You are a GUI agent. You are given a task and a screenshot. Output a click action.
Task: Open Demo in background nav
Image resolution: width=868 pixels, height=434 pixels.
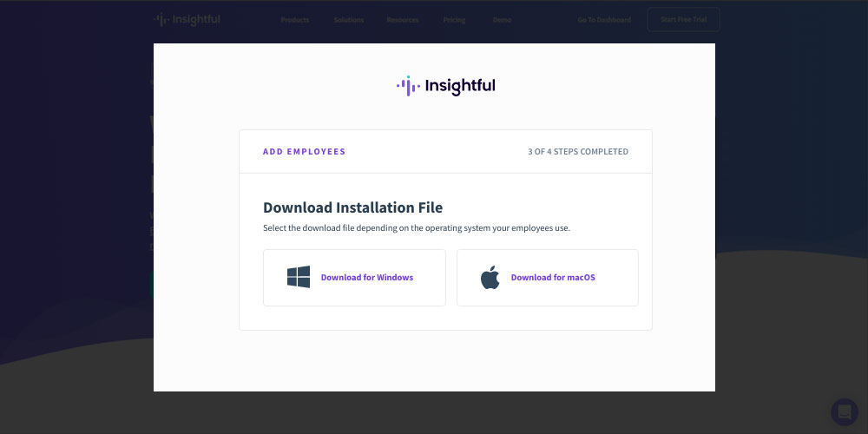[502, 20]
